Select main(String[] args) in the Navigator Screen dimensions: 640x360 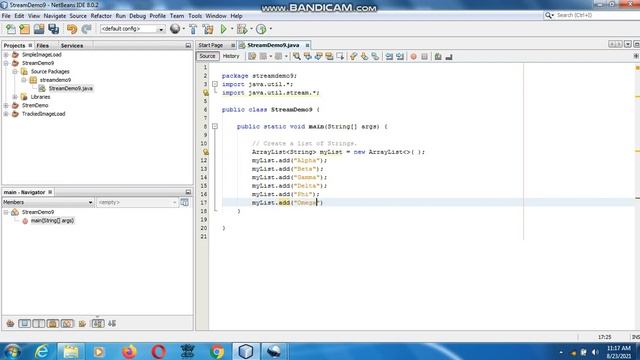click(52, 221)
